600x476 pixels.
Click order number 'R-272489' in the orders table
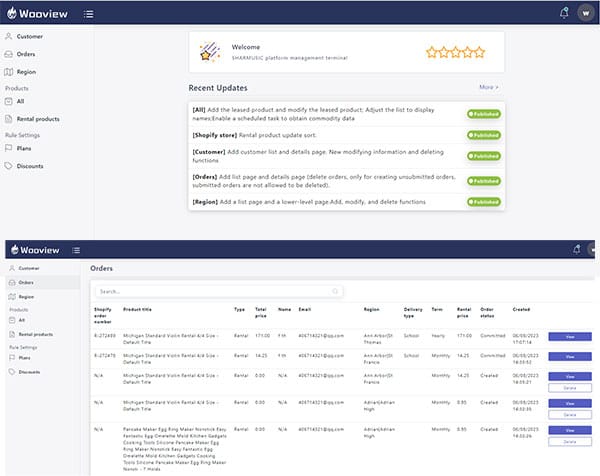click(x=104, y=336)
